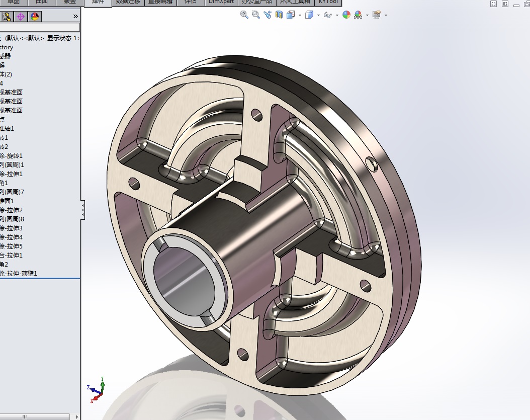
Task: Click the blue rollback bar under the tree
Action: click(x=40, y=279)
